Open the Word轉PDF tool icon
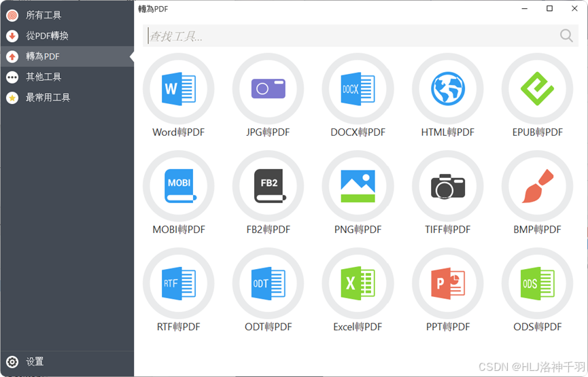Viewport: 588px width, 377px height. (179, 89)
